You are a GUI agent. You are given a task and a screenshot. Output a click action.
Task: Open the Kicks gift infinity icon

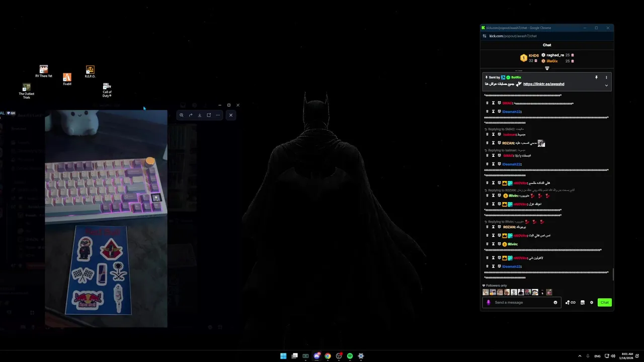[571, 303]
